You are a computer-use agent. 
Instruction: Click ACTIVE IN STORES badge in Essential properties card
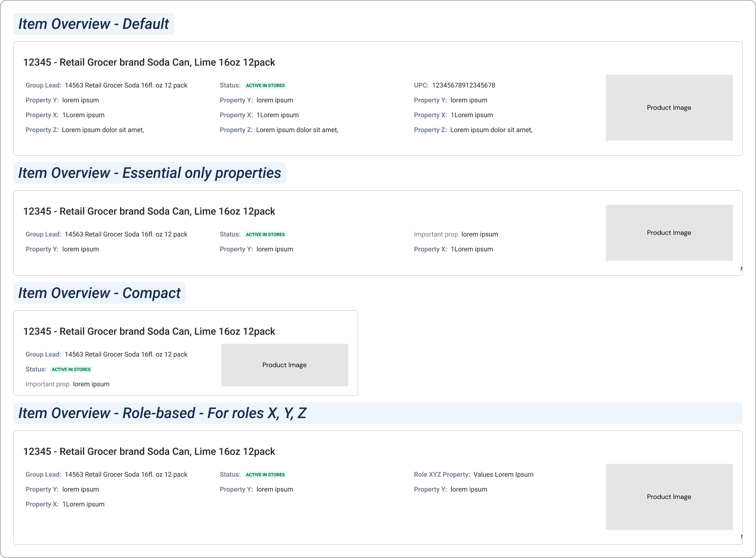coord(265,234)
